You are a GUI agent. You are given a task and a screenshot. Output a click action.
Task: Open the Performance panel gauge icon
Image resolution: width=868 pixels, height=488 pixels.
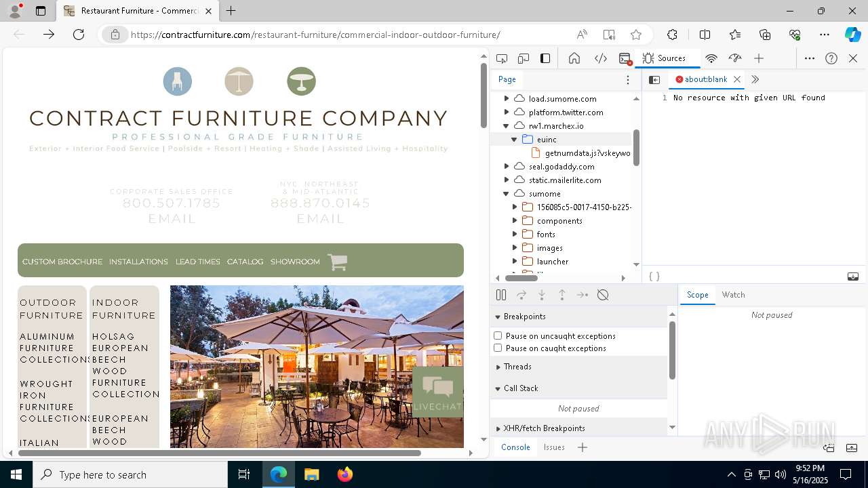click(735, 58)
